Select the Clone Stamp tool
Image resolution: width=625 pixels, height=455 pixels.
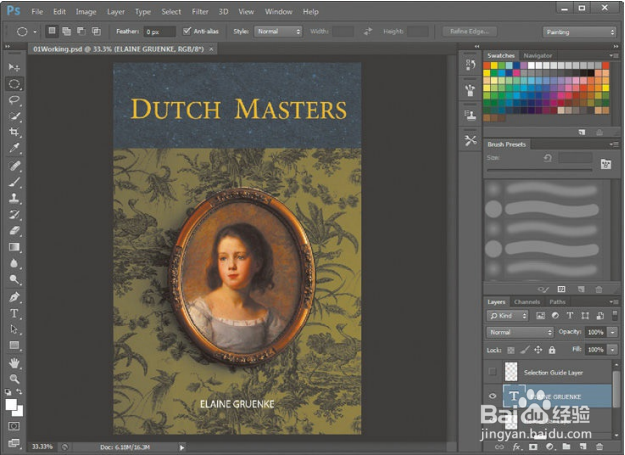(x=14, y=198)
